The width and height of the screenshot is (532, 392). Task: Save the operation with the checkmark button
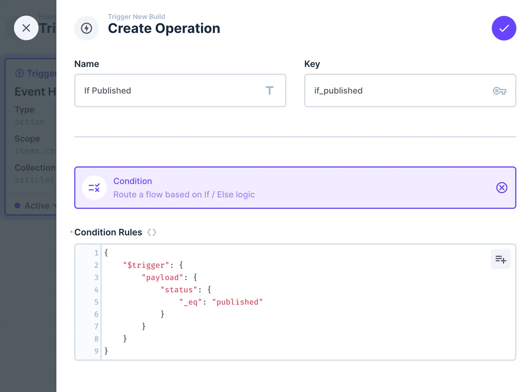coord(504,28)
